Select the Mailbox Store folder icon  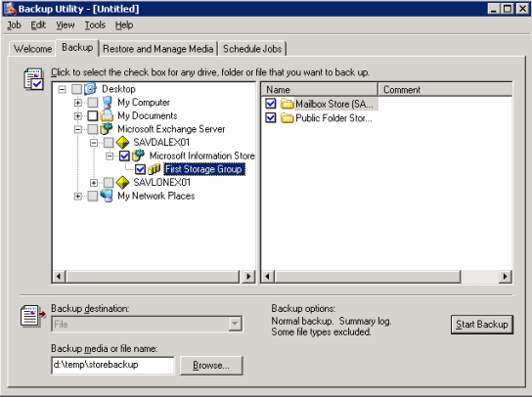[288, 104]
